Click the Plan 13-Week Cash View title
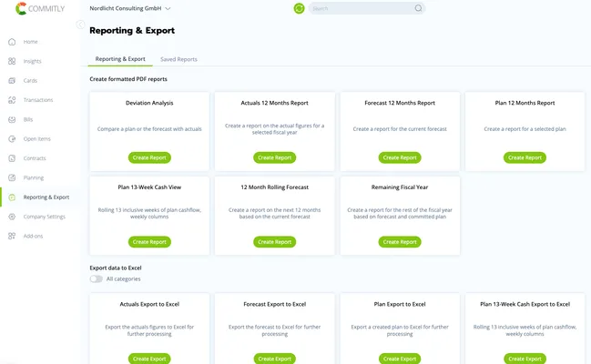This screenshot has height=364, width=591. (x=149, y=187)
